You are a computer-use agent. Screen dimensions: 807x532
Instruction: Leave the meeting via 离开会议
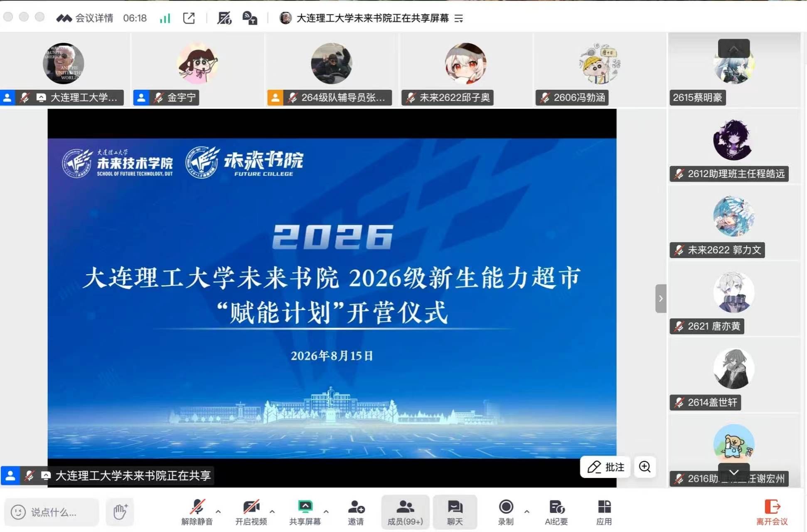[772, 512]
